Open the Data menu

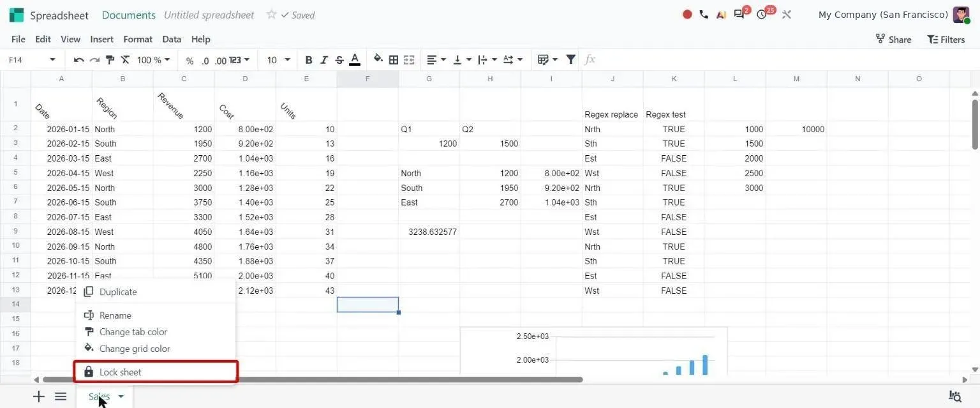(x=172, y=40)
